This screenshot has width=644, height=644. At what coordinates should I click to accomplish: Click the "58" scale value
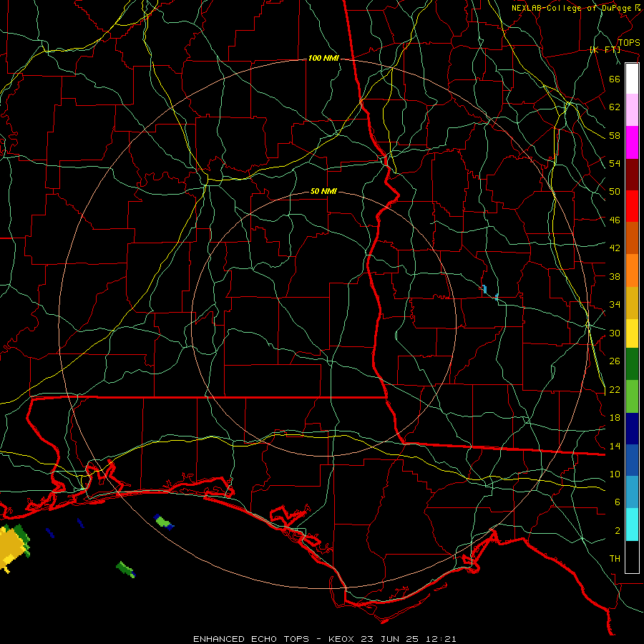pos(615,135)
